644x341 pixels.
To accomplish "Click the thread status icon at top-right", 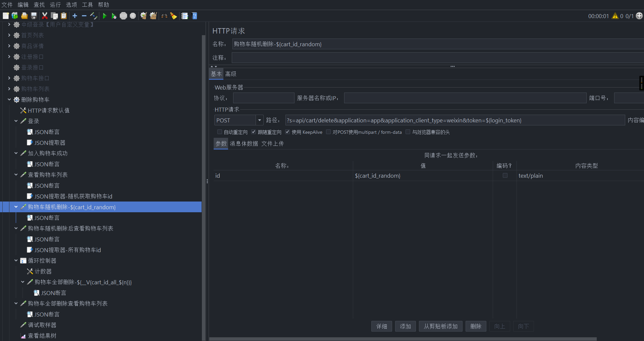I will (639, 16).
